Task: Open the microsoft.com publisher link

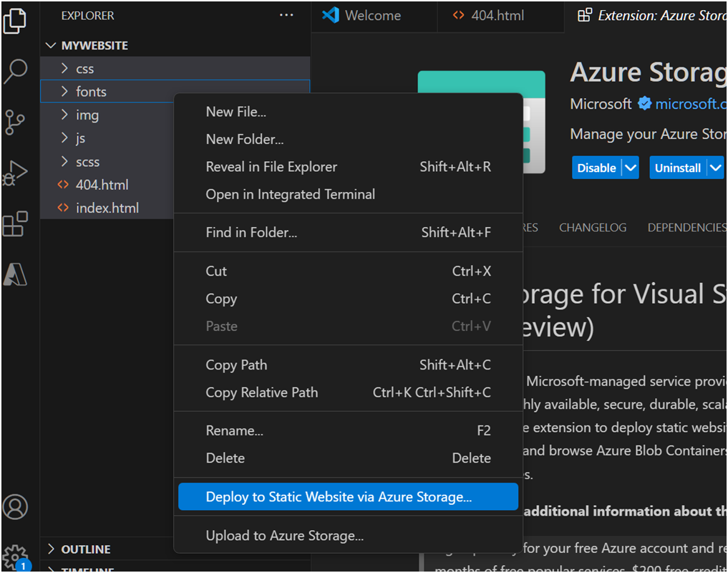Action: point(691,104)
